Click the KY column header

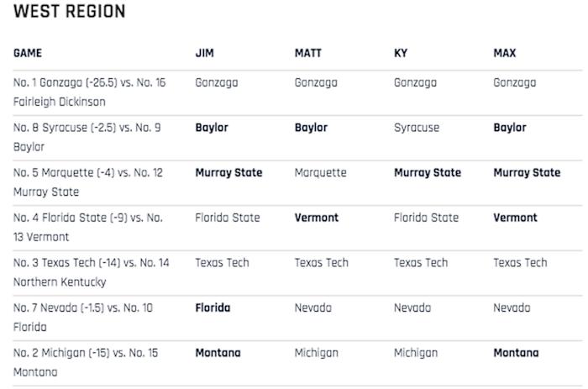click(401, 53)
